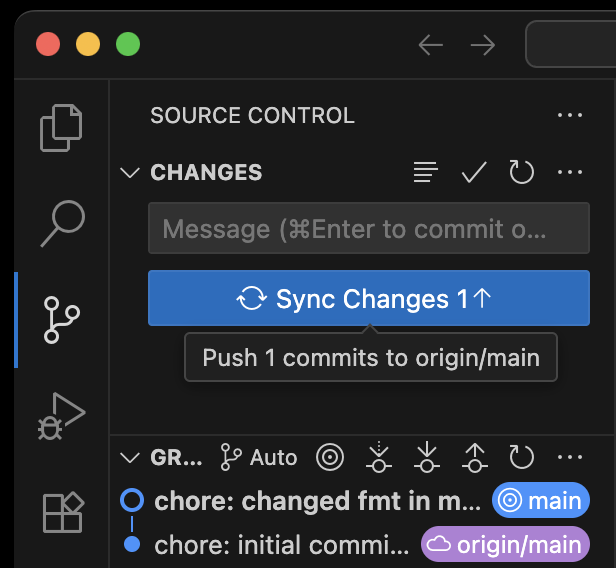
Task: Toggle view as tree/list icon in Changes
Action: point(426,172)
